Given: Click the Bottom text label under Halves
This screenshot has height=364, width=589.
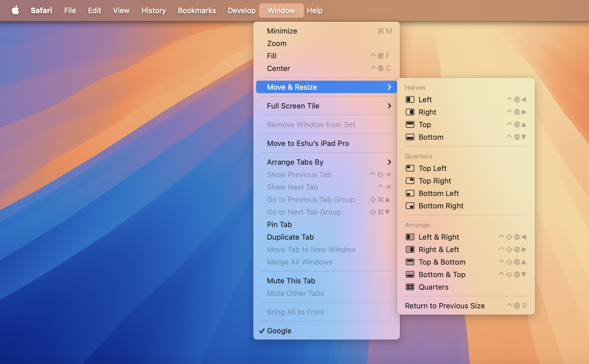Looking at the screenshot, I should pos(431,137).
